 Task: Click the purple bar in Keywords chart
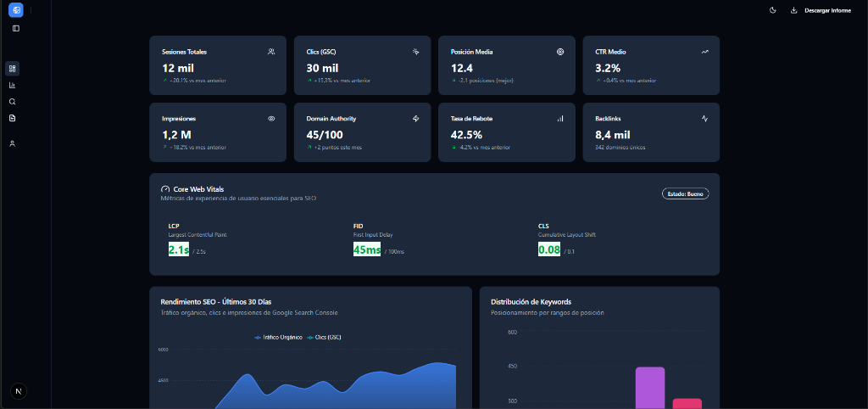coord(650,388)
